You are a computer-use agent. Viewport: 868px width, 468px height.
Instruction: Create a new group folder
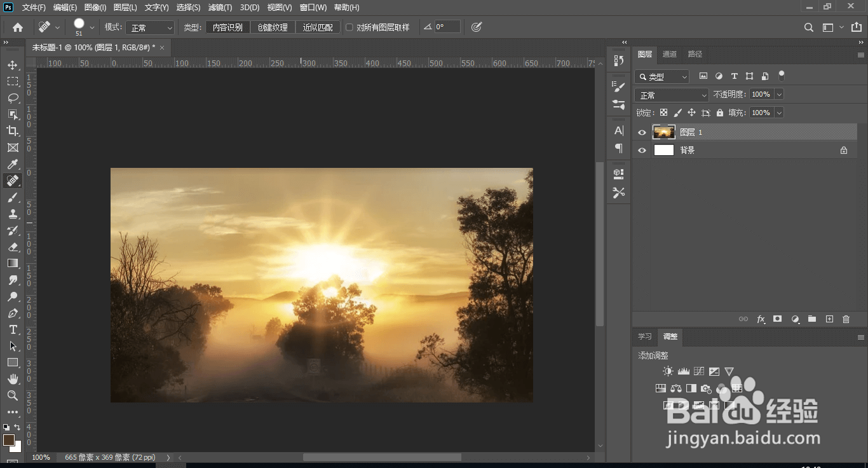[811, 319]
